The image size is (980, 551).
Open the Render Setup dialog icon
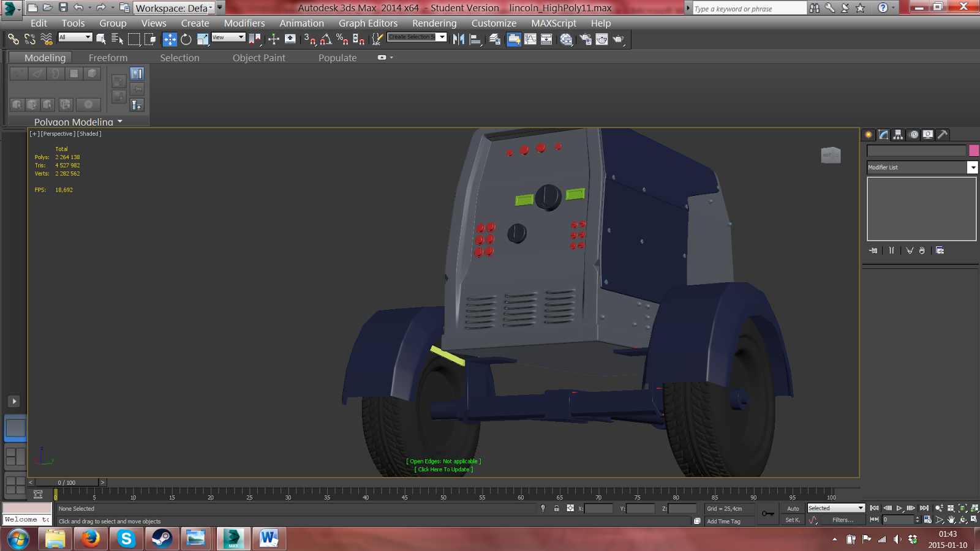pos(586,39)
